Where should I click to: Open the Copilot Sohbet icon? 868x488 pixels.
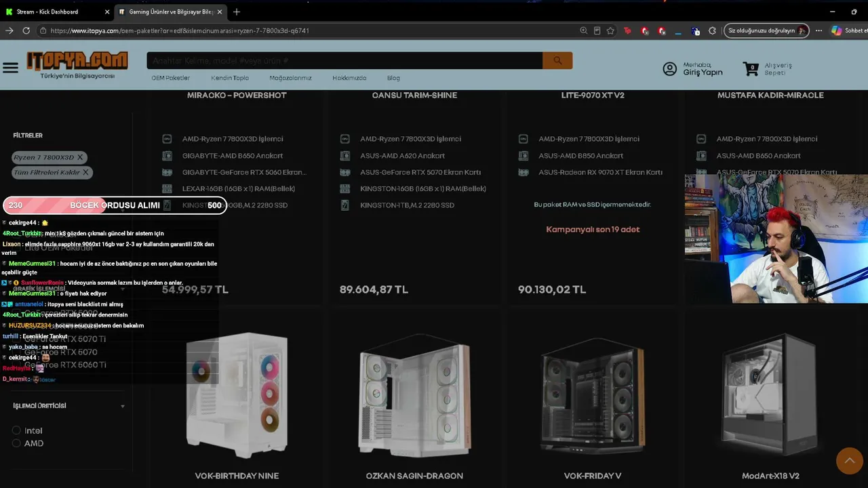point(837,30)
